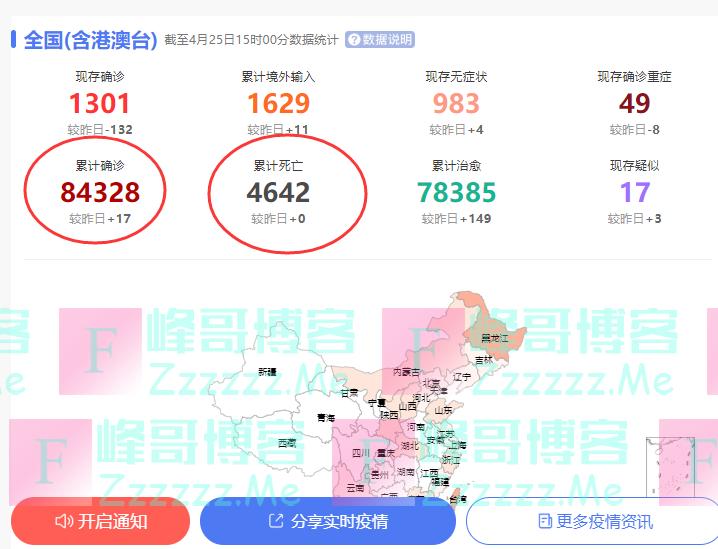718x549 pixels.
Task: Select 四川 province on the map
Action: point(360,452)
